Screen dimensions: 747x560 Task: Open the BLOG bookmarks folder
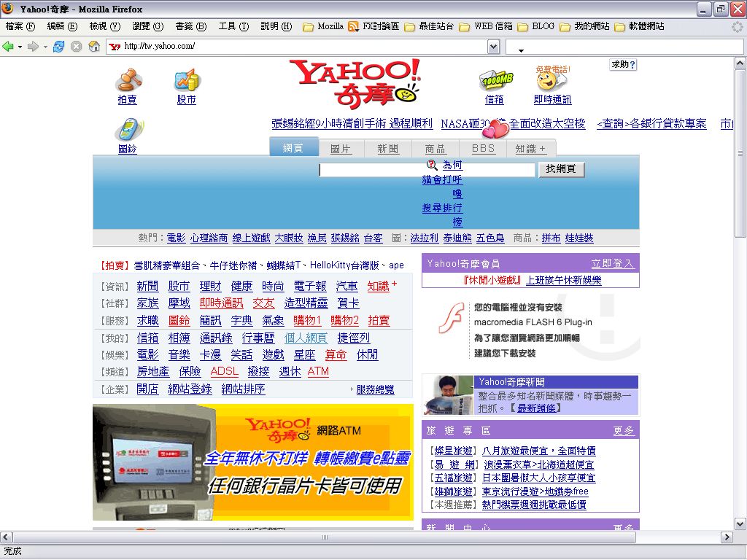(536, 27)
